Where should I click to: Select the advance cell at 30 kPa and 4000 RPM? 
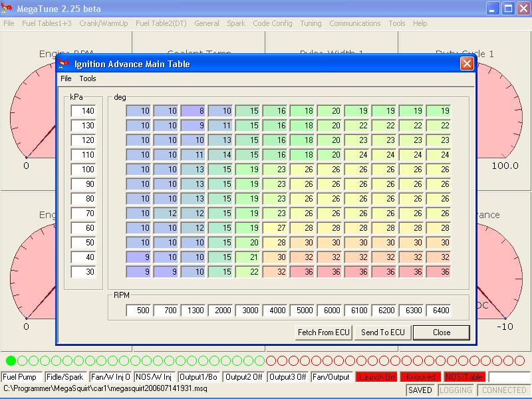pos(275,272)
